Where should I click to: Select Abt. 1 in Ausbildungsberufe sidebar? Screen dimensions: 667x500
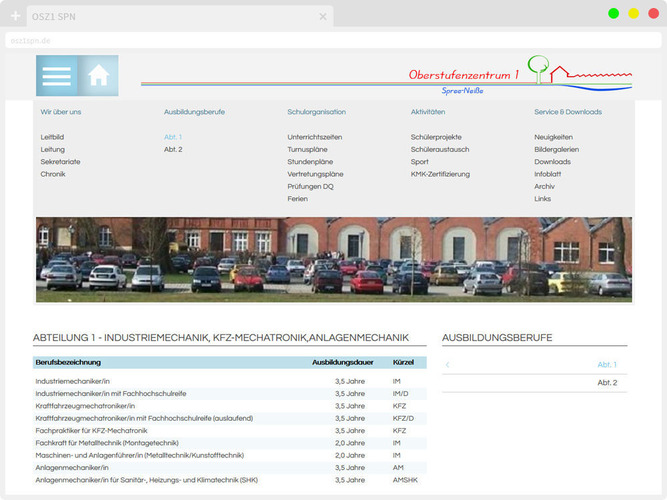[607, 365]
